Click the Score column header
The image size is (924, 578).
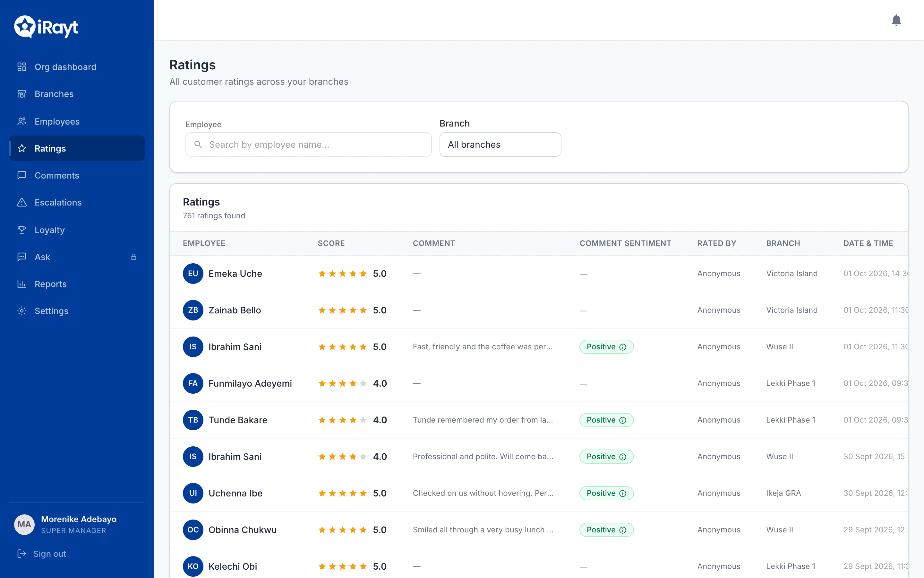[x=331, y=243]
